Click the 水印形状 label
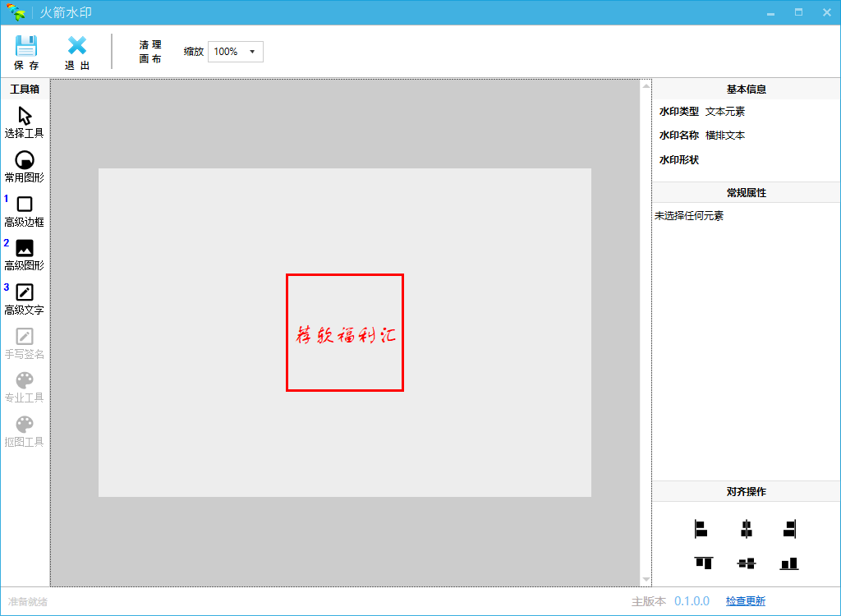841x616 pixels. point(679,160)
